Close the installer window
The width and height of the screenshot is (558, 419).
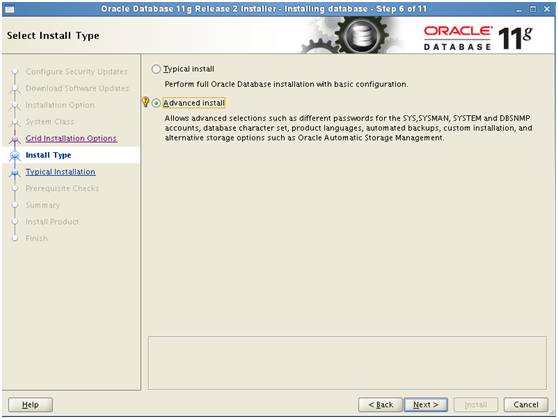pyautogui.click(x=547, y=9)
